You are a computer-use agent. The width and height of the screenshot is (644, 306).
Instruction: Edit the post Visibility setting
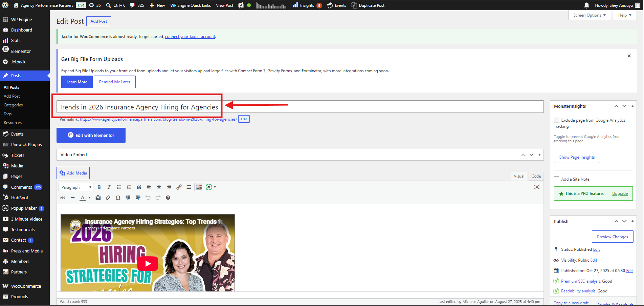[594, 260]
